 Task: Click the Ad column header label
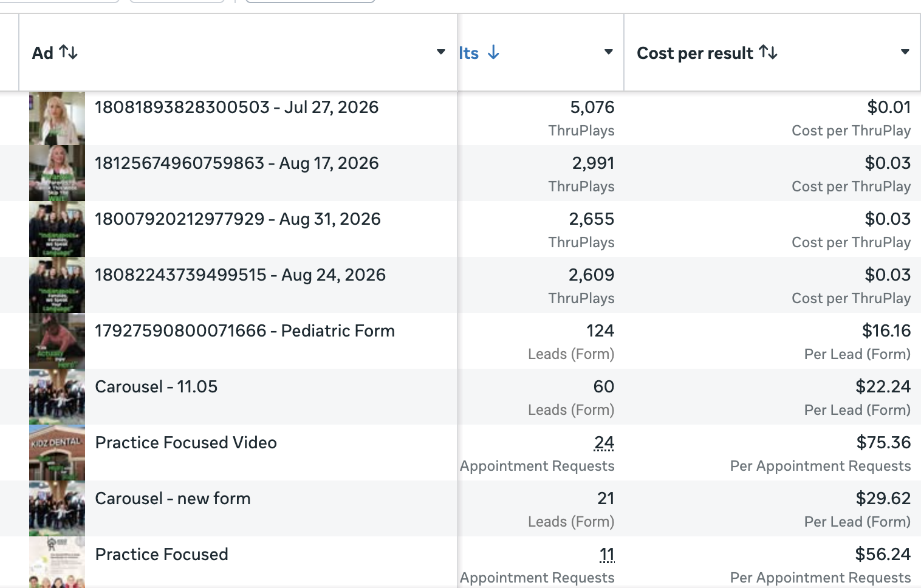click(43, 53)
